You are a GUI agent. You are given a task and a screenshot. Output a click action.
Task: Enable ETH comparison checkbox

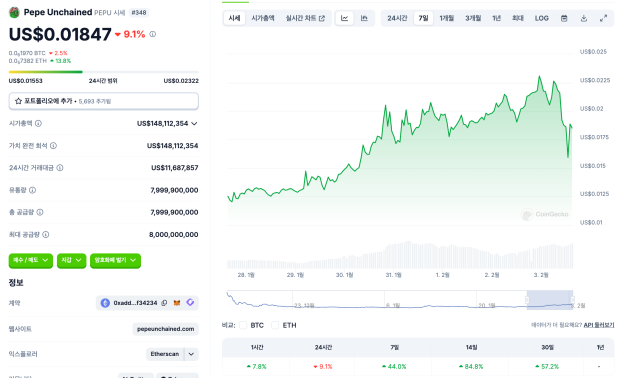(x=275, y=325)
